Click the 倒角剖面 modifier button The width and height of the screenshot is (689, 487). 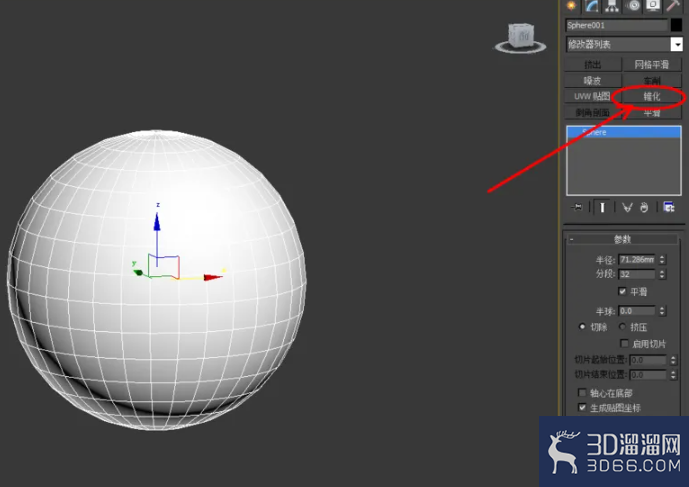[x=593, y=113]
